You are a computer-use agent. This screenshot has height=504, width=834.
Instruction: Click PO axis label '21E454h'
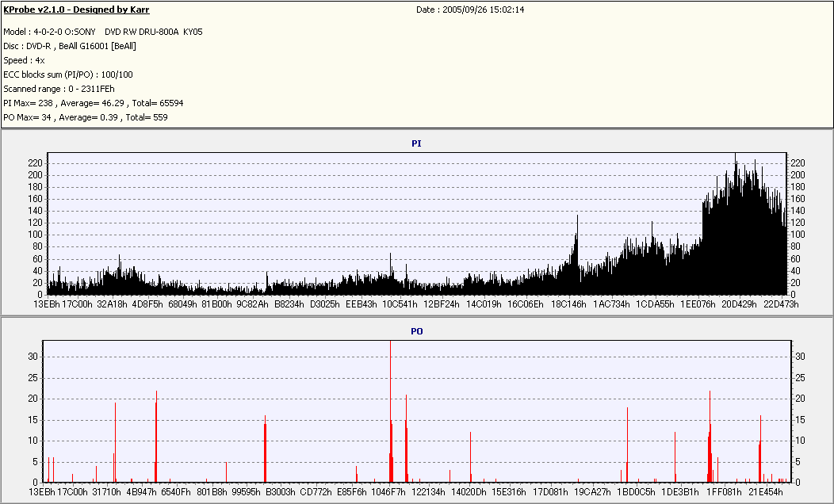[765, 492]
